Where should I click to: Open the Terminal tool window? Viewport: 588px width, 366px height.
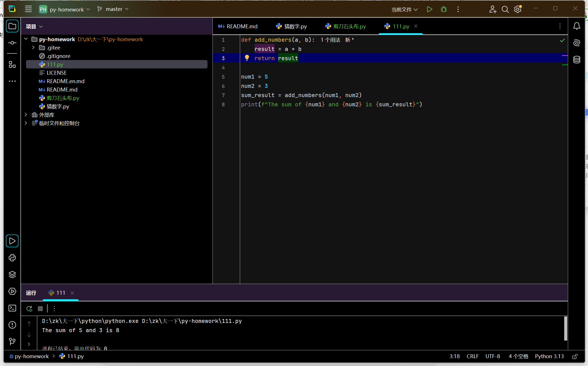point(12,308)
